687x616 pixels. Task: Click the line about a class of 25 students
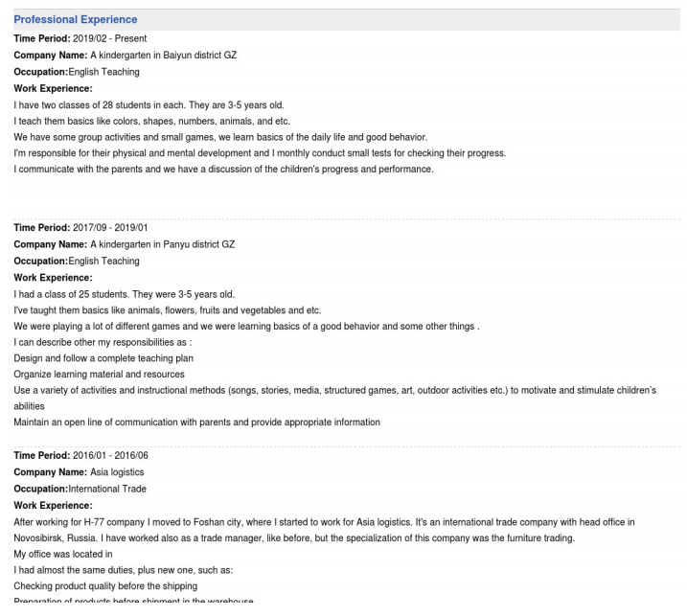(124, 294)
